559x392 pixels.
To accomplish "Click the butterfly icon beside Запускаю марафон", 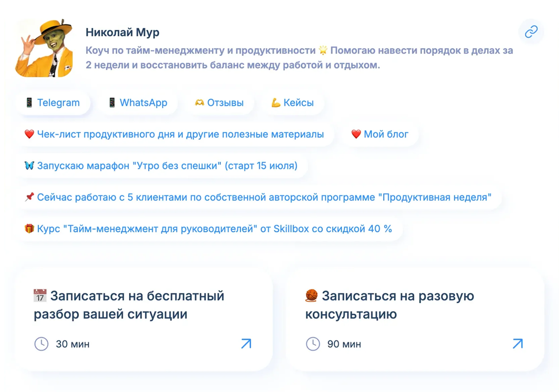I will click(x=29, y=165).
